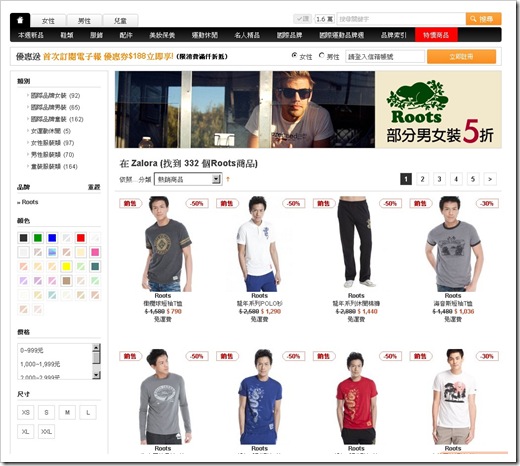This screenshot has height=466, width=520.
Task: Expand the 男性服裝類 (70) category
Action: point(52,155)
